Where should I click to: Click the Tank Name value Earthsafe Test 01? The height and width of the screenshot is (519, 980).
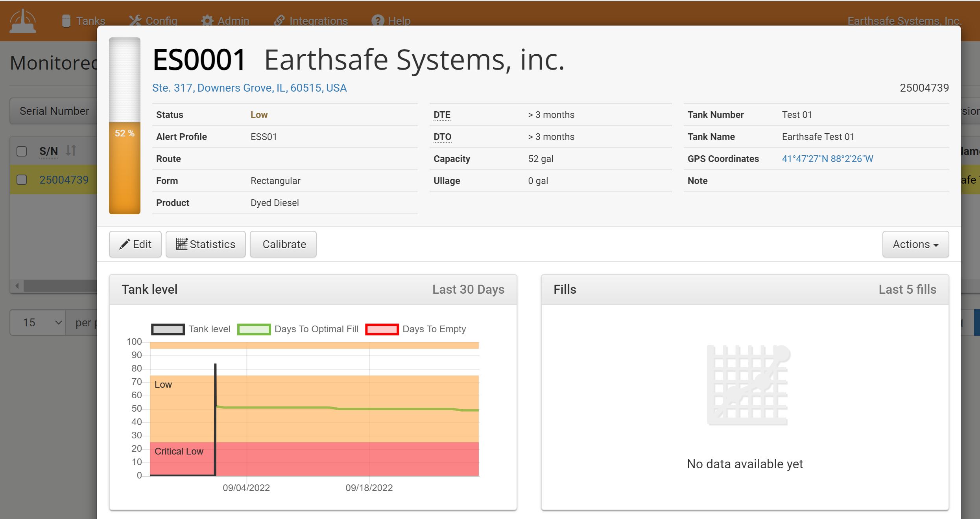818,137
